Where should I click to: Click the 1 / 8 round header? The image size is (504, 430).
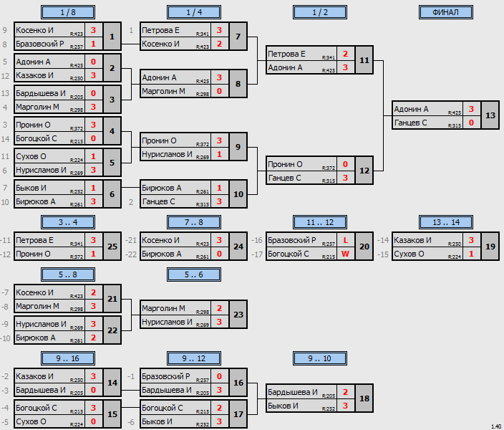click(x=68, y=12)
